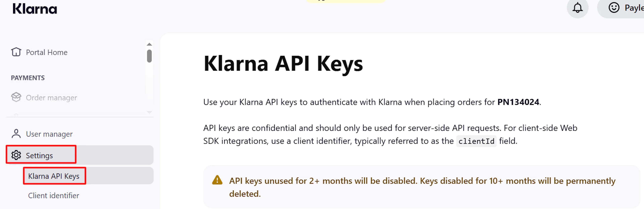Click the PN134024 merchant ID text
The height and width of the screenshot is (209, 644).
pyautogui.click(x=518, y=102)
